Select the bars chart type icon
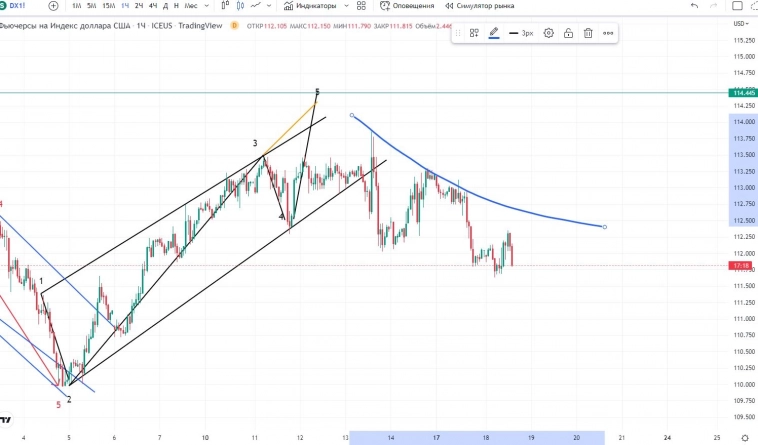Screen dimensions: 758x445 225,6
